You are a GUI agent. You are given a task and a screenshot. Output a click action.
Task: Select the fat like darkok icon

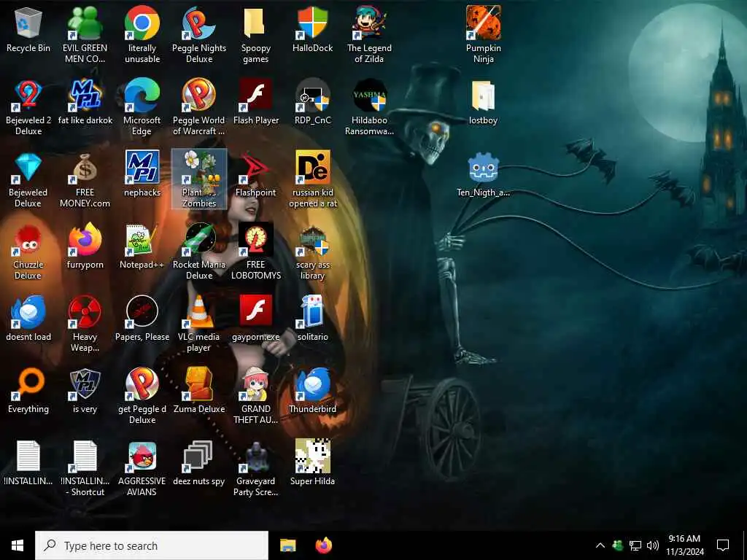pos(85,101)
